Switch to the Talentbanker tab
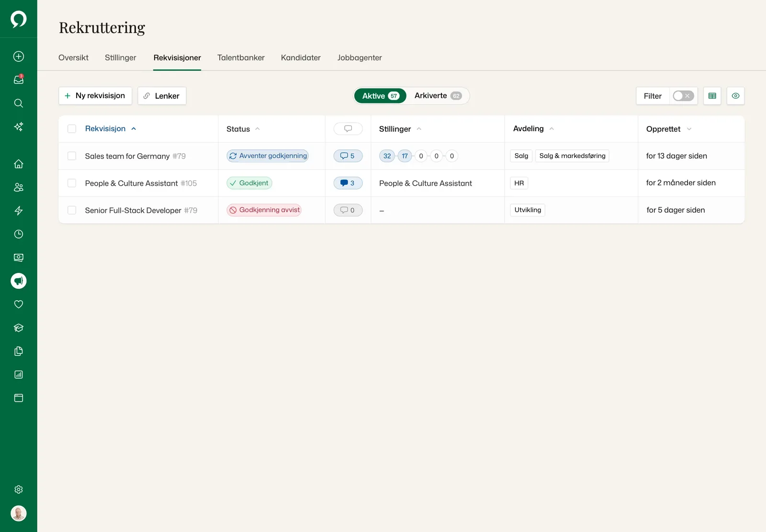 (241, 57)
